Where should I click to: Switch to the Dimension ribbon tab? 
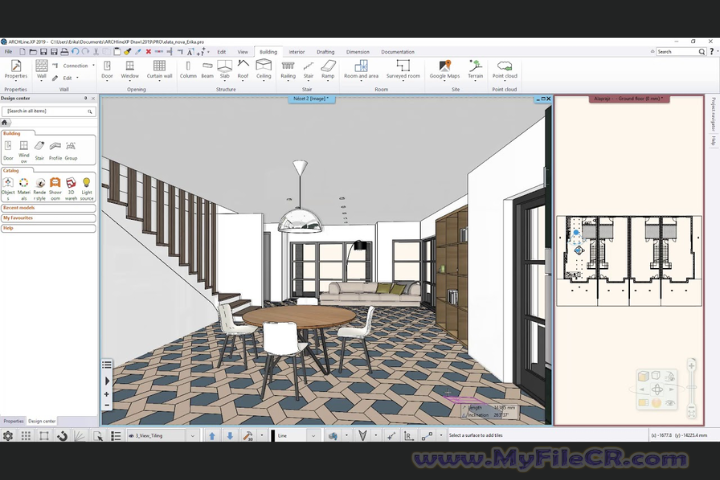(x=357, y=52)
